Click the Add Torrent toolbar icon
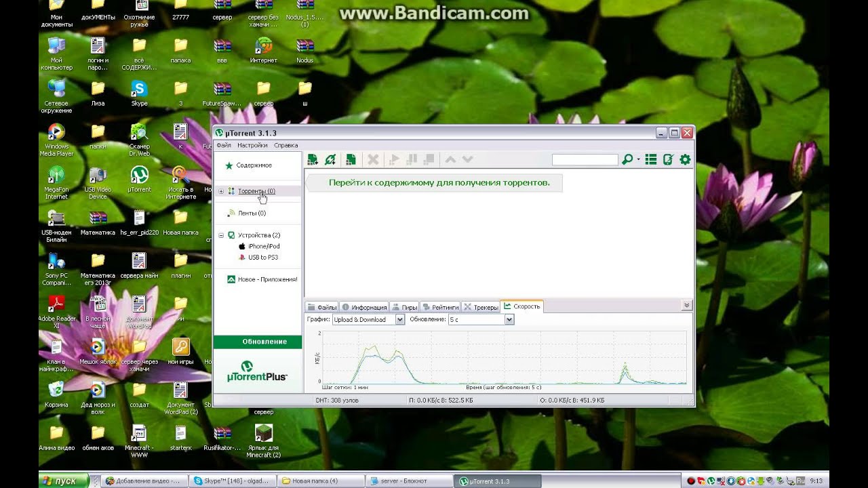The image size is (868, 488). click(313, 160)
